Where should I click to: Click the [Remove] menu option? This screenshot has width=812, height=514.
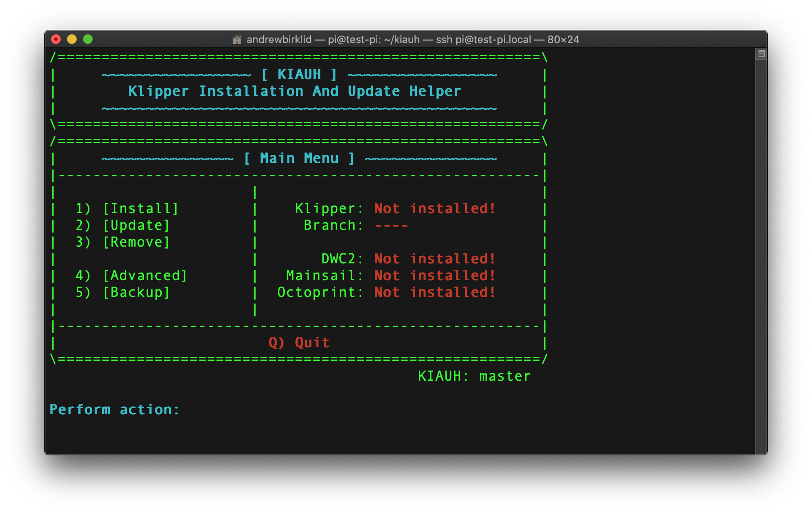click(x=136, y=242)
